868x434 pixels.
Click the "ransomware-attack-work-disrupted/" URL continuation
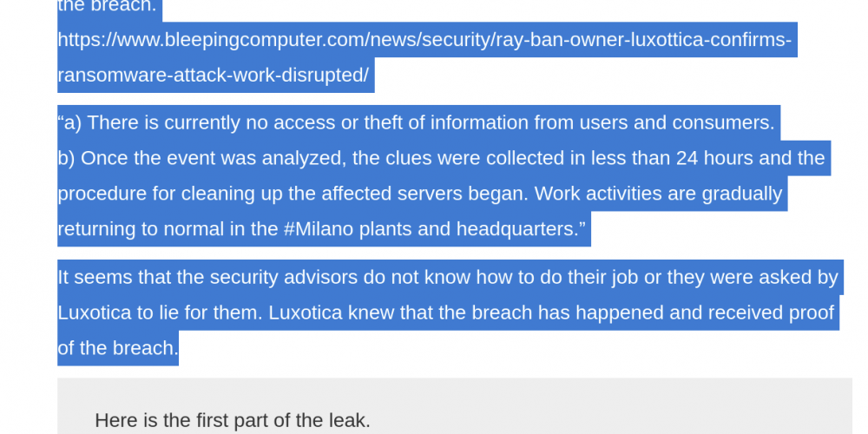tap(214, 76)
